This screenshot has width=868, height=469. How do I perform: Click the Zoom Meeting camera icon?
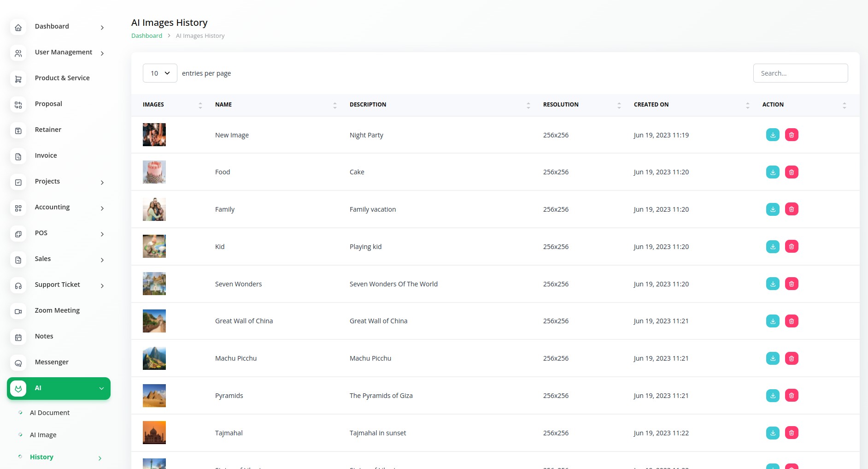tap(18, 311)
